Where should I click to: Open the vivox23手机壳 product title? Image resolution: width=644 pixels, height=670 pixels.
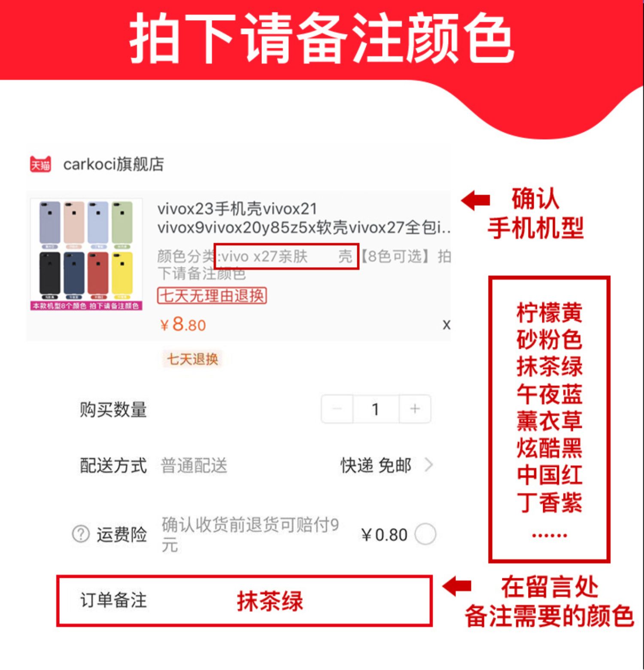303,218
